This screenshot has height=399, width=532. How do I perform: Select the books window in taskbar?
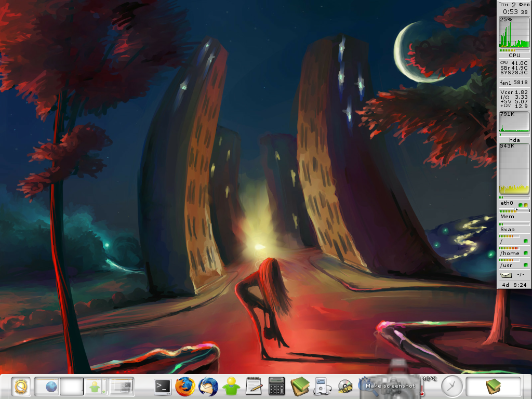click(493, 387)
